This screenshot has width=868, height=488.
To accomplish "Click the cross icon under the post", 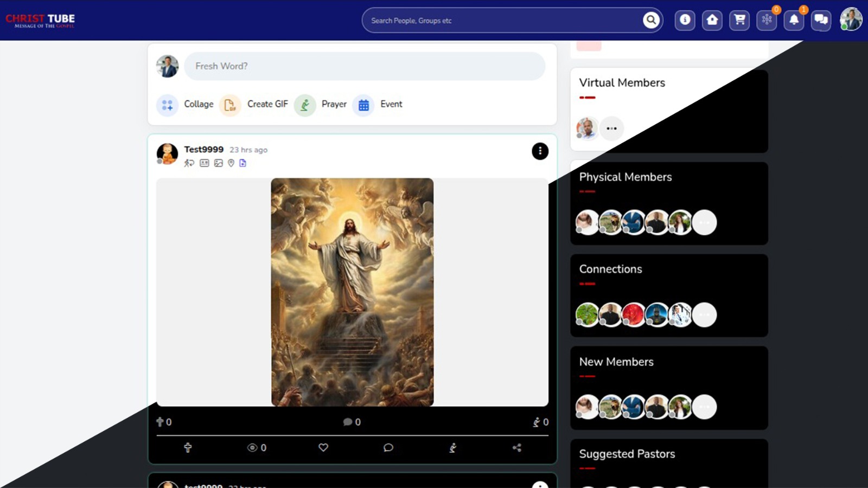I will pyautogui.click(x=188, y=448).
